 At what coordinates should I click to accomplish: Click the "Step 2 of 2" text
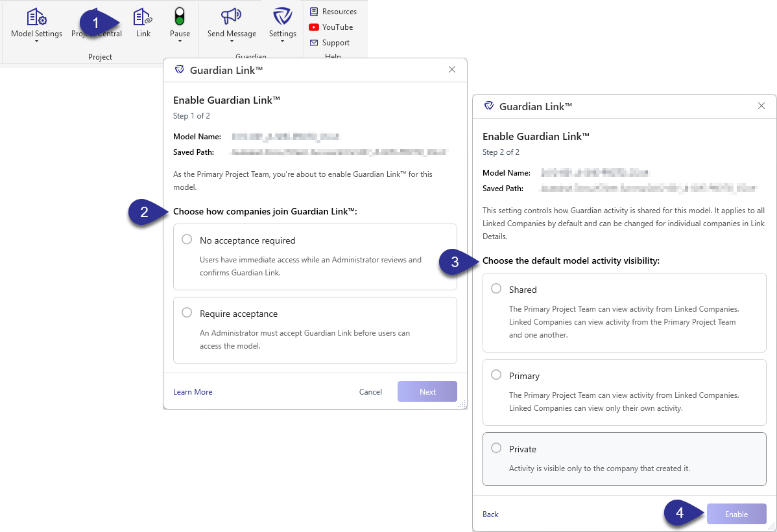point(501,152)
